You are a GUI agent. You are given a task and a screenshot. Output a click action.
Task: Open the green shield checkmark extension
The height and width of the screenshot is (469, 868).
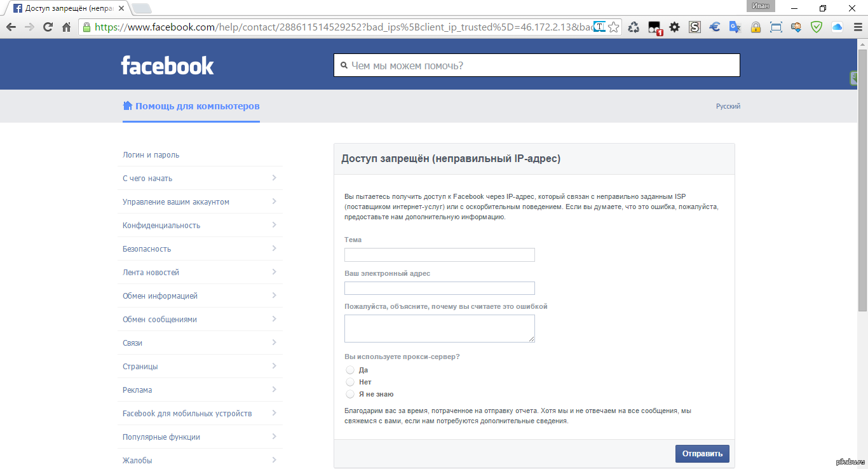click(817, 27)
